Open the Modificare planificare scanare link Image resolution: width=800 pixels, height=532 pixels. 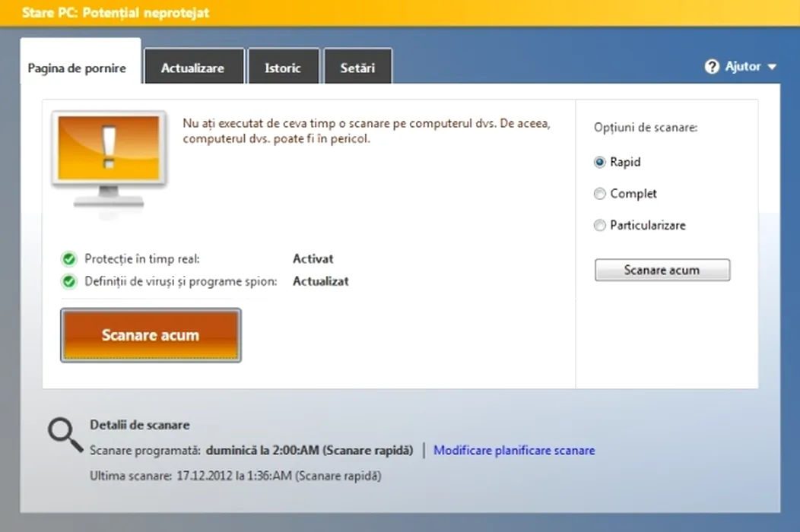514,451
